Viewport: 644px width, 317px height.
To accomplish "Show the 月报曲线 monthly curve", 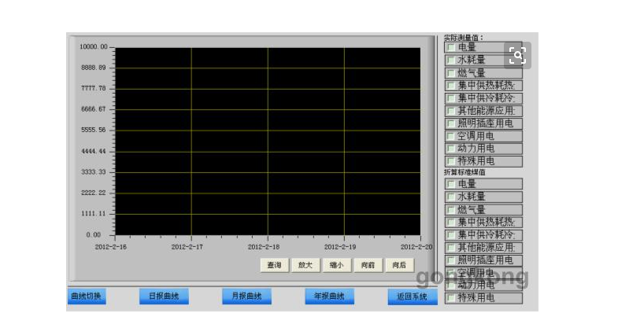I will 247,296.
